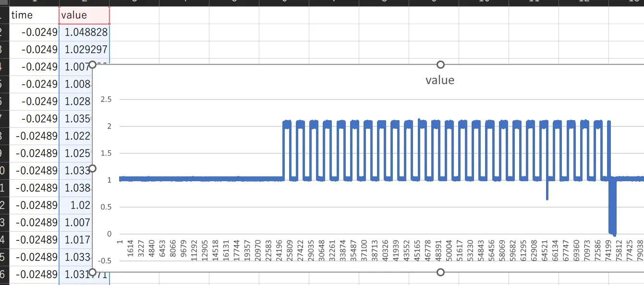644x285 pixels.
Task: Click the chart's top-middle resize handle
Action: tap(440, 65)
